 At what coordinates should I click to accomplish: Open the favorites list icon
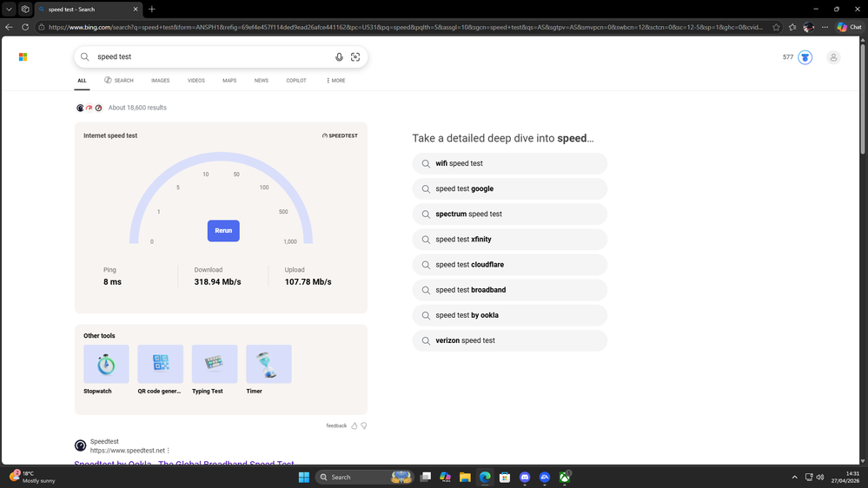(792, 27)
